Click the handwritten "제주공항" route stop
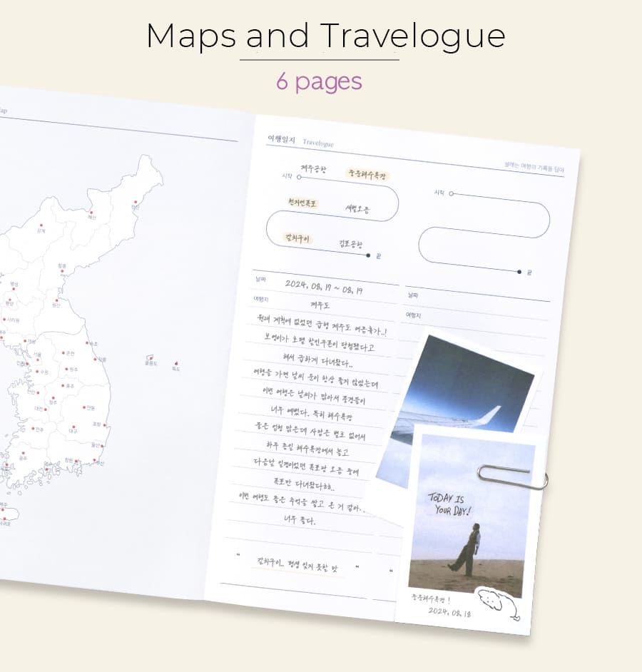The height and width of the screenshot is (672, 642). tap(313, 169)
